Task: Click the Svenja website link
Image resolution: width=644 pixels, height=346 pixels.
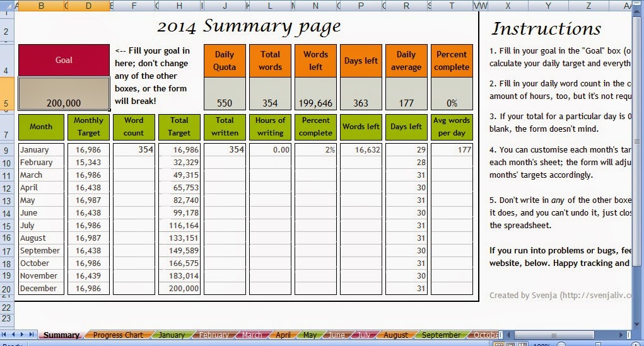Action: 560,295
